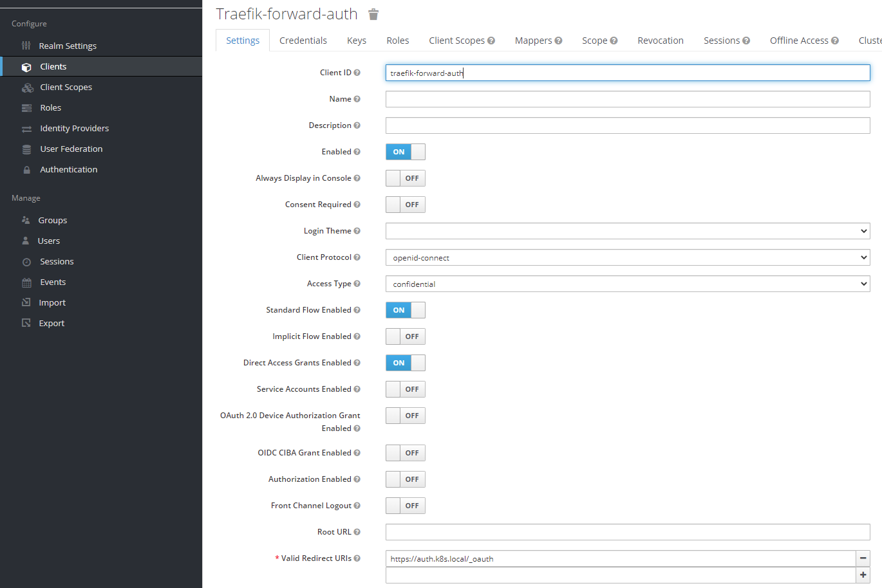This screenshot has width=882, height=588.
Task: Show help tooltip for Client ID
Action: [x=357, y=73]
